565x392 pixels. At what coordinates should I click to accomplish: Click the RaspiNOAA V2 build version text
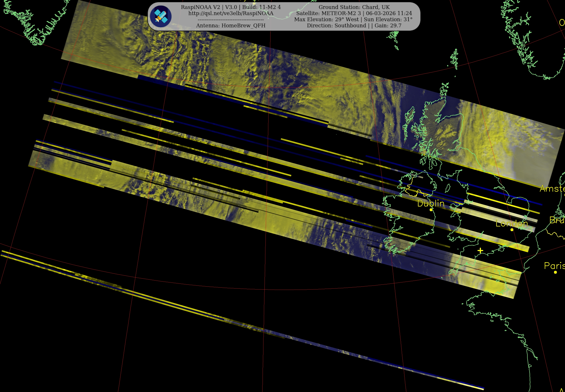[x=231, y=7]
